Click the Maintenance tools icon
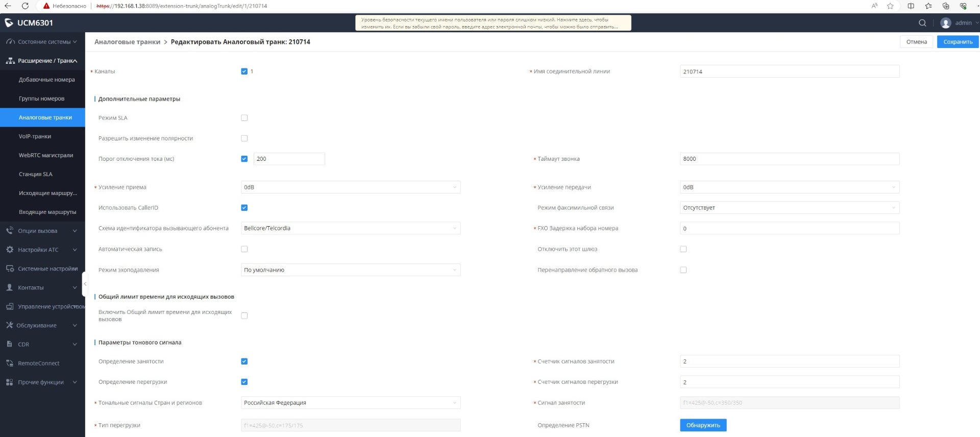The height and width of the screenshot is (437, 980). click(x=9, y=325)
